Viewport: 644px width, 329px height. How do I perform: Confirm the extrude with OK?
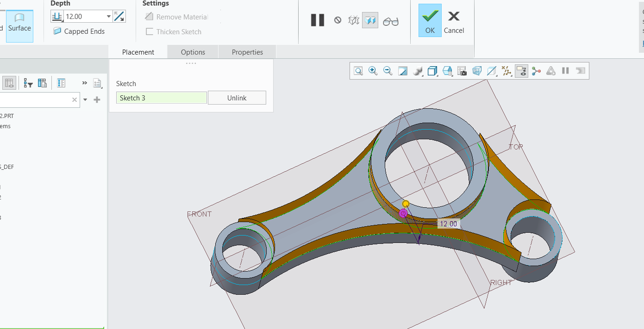click(x=430, y=20)
